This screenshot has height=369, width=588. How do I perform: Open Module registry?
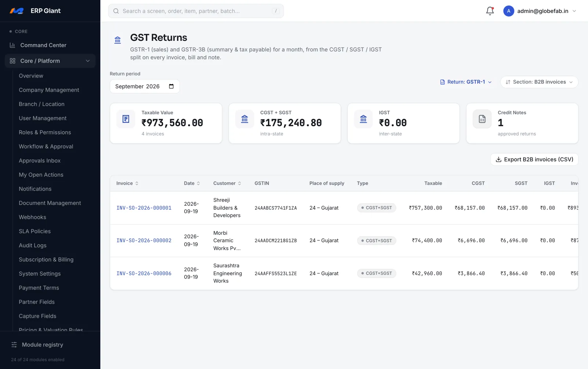click(43, 345)
